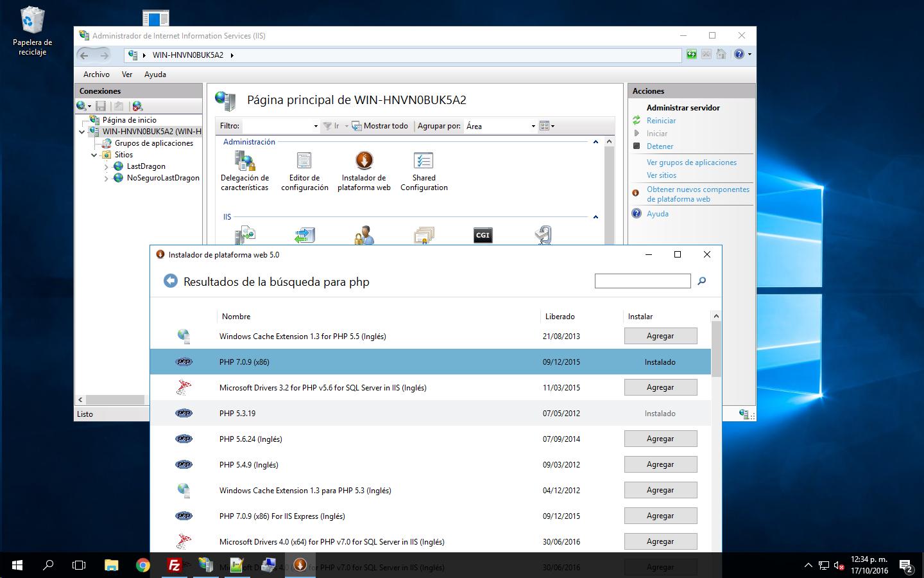The width and height of the screenshot is (924, 578).
Task: Collapse the Administración section
Action: tap(595, 142)
